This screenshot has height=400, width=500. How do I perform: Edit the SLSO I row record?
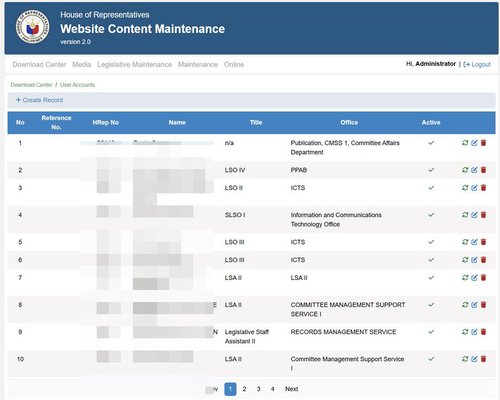pyautogui.click(x=474, y=215)
